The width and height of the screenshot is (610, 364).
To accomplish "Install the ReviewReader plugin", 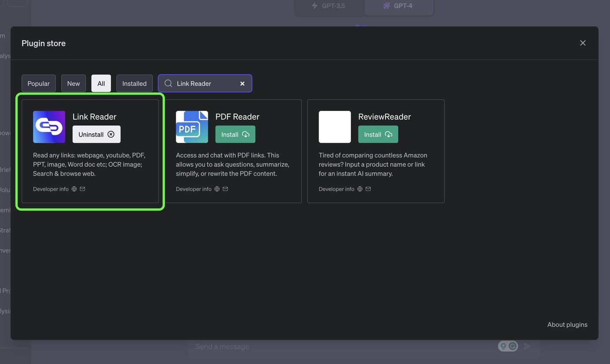I will (378, 135).
